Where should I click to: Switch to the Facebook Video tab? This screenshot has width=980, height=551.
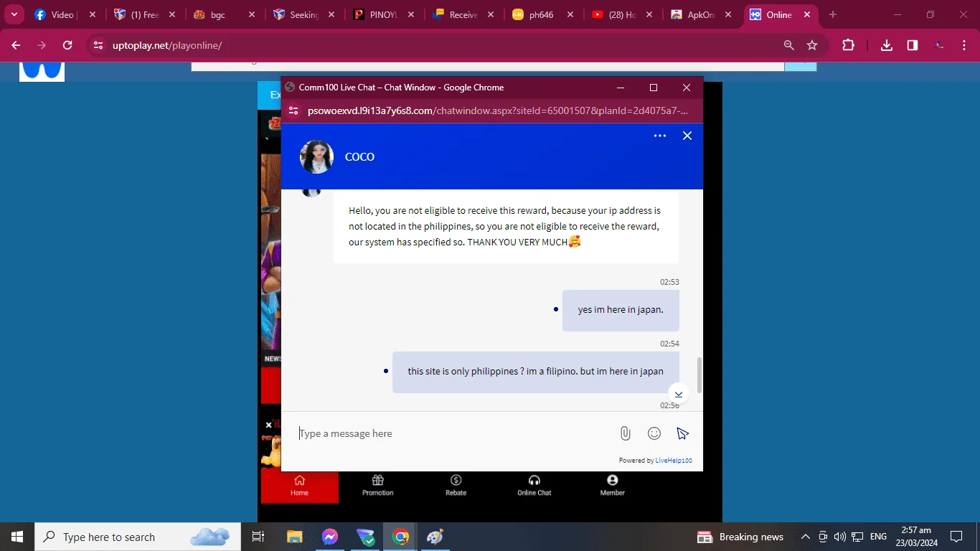point(65,14)
